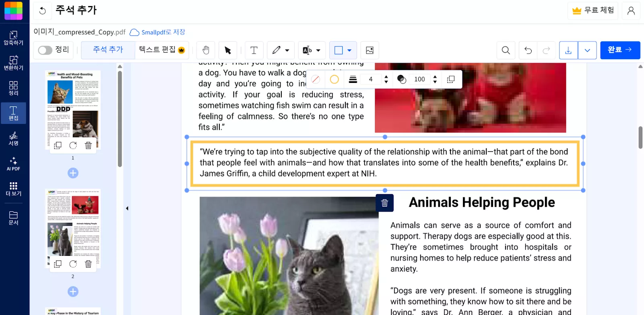The image size is (644, 315).
Task: Open the AI PDF sidebar tool
Action: pyautogui.click(x=13, y=164)
